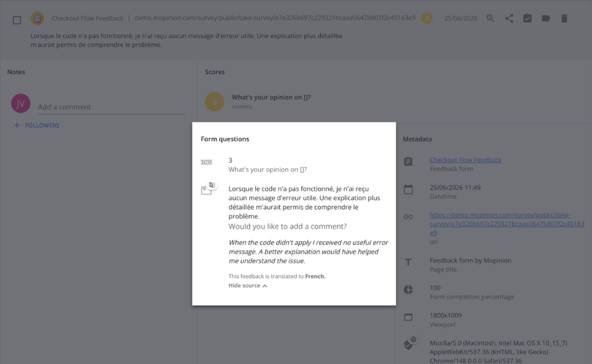Click the Viewport window icon
This screenshot has height=364, width=592.
click(x=408, y=317)
